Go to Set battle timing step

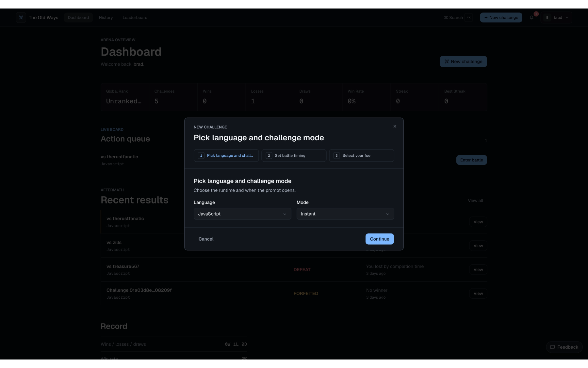click(x=294, y=156)
